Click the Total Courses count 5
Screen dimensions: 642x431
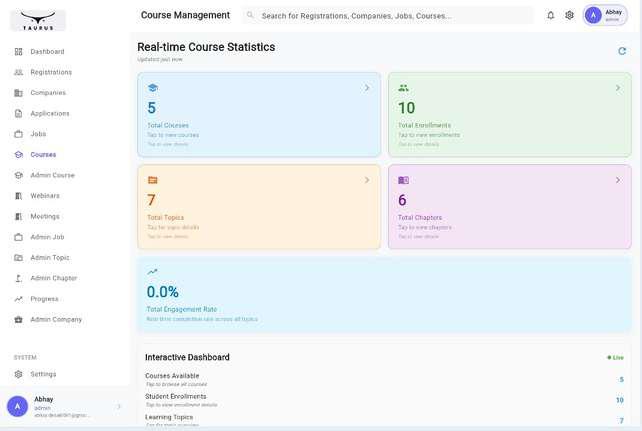151,108
